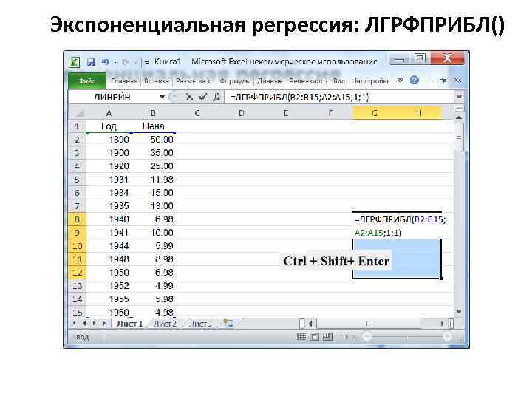Expand the formula bar with right arrow

point(459,97)
